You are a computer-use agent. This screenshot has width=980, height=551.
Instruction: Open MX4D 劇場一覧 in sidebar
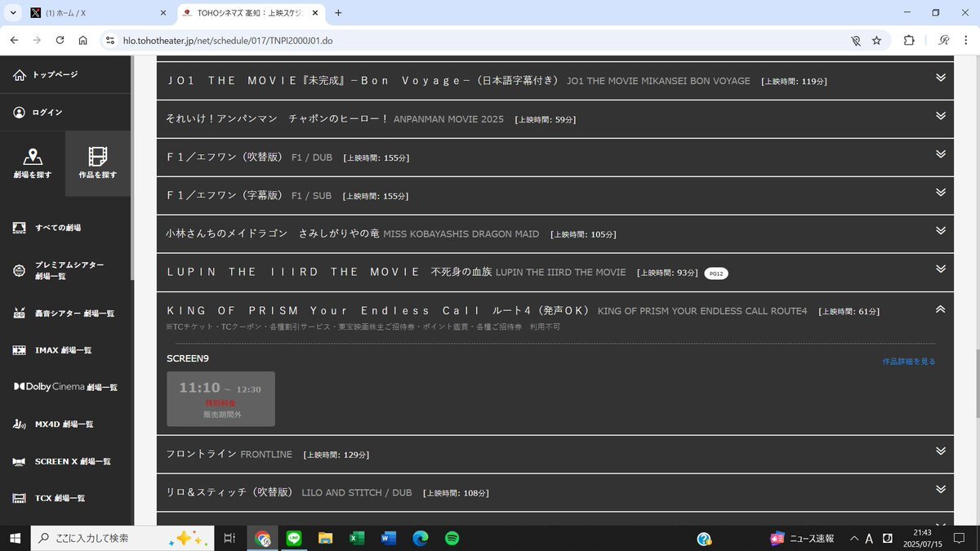[52, 424]
